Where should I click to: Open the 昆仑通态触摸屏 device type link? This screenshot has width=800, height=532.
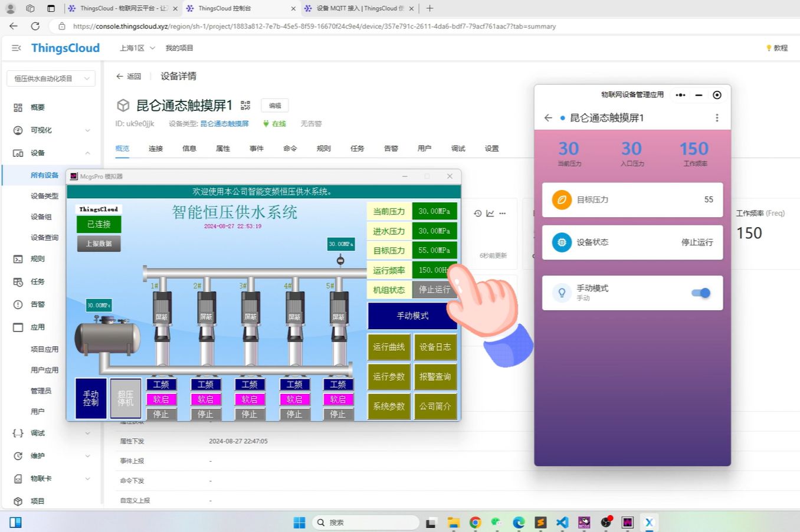point(224,124)
